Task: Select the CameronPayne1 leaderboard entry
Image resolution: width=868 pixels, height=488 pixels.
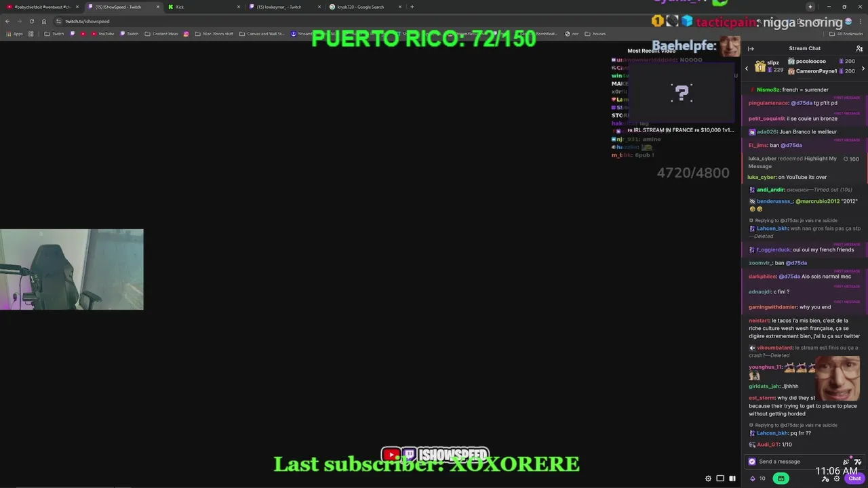Action: coord(821,70)
